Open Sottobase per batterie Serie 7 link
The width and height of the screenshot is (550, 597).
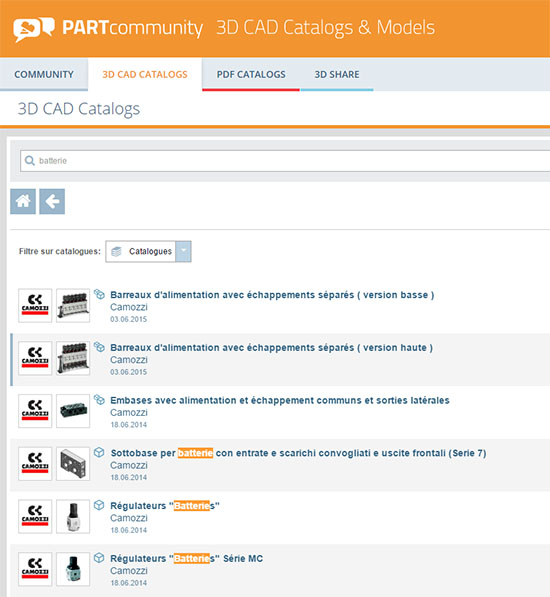point(298,453)
